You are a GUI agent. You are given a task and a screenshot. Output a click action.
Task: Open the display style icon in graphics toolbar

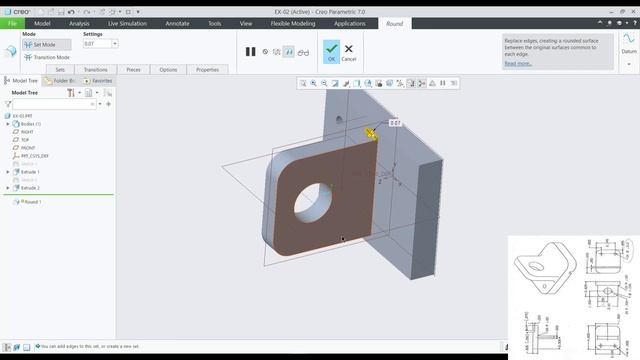point(357,83)
